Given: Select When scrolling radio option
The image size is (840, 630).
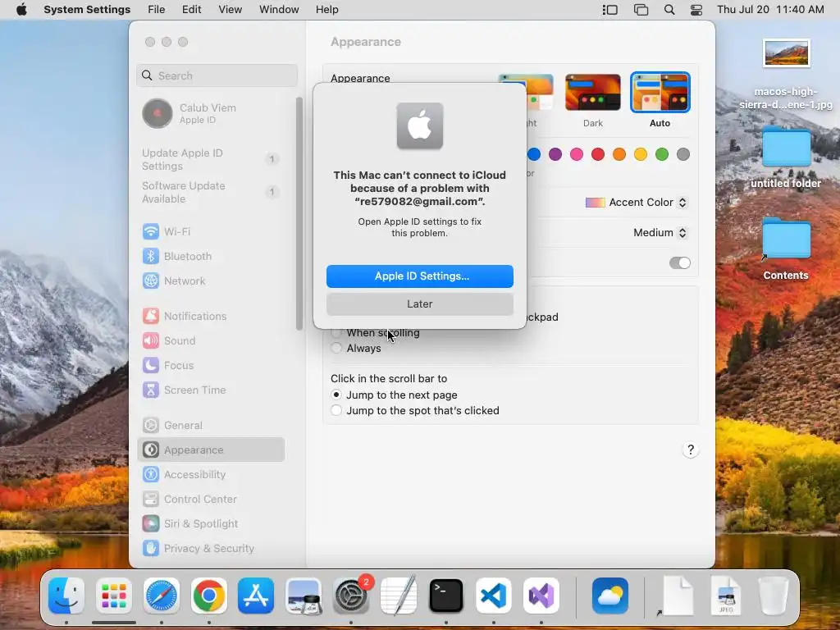Looking at the screenshot, I should click(336, 333).
